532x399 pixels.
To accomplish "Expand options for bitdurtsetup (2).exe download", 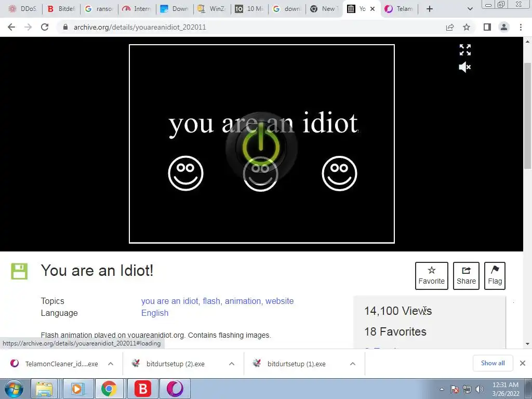I will [x=232, y=364].
